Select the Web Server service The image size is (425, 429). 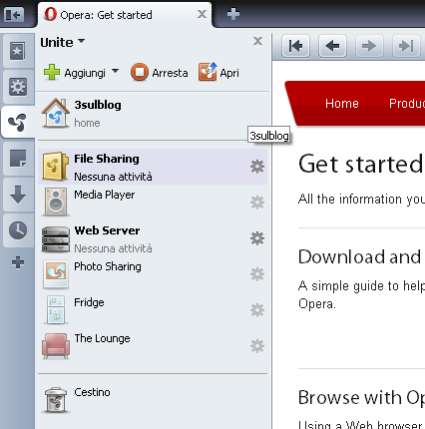coord(153,239)
